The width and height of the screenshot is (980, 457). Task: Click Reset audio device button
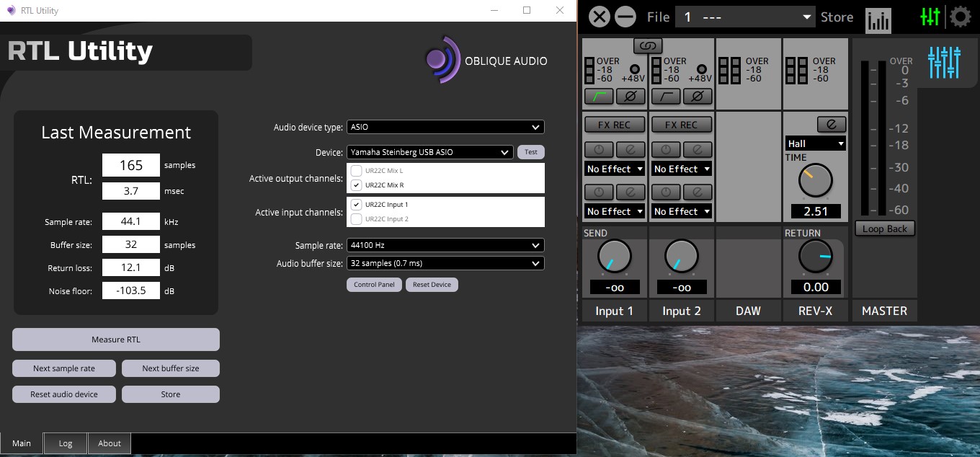[x=64, y=394]
